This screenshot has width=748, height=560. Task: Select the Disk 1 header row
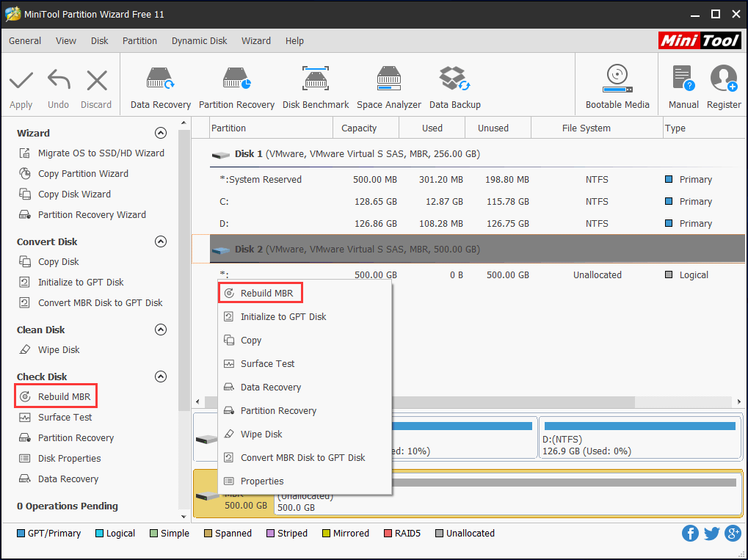click(477, 154)
